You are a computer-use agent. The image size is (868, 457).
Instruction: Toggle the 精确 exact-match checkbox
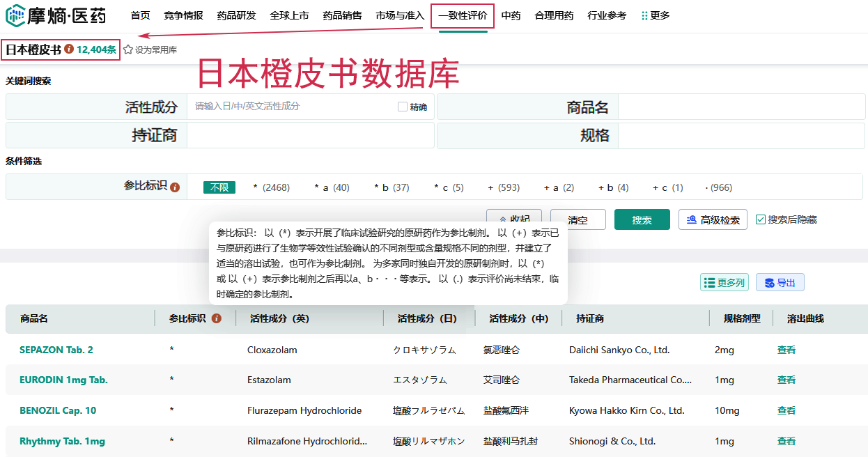point(403,107)
